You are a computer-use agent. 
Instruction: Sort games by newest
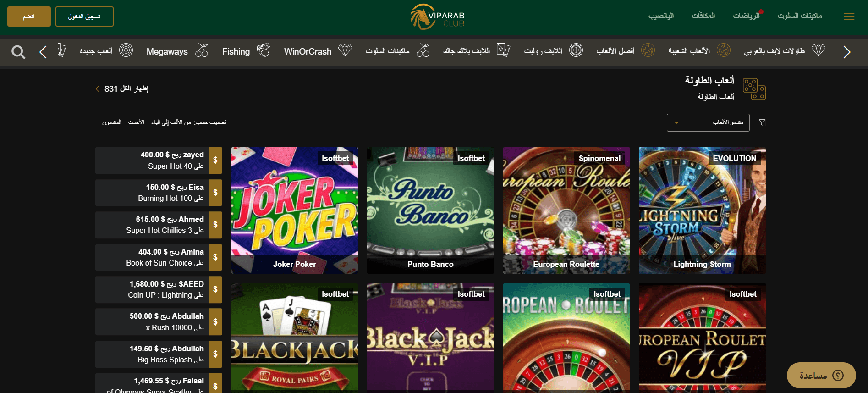click(136, 122)
